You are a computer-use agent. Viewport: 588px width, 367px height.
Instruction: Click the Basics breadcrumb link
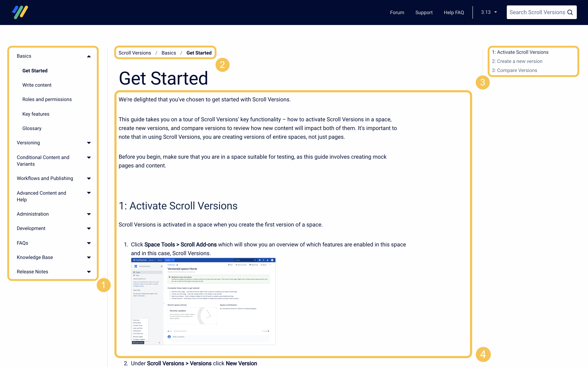pos(169,52)
